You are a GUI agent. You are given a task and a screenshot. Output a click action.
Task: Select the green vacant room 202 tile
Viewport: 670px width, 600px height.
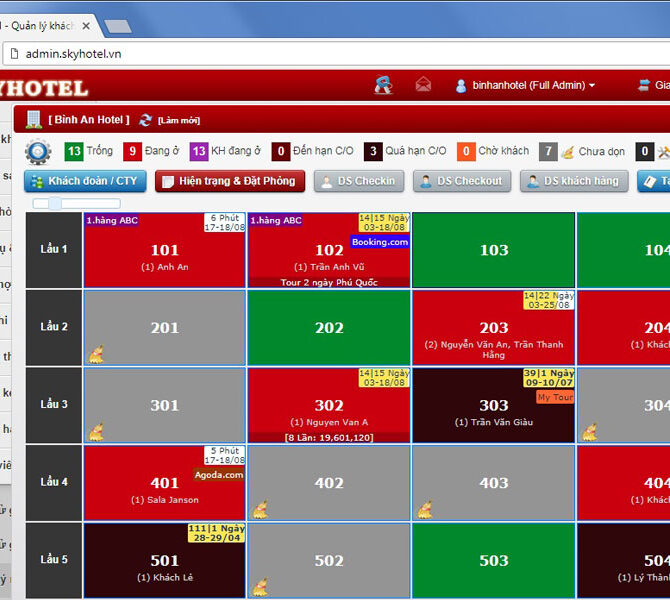click(329, 328)
